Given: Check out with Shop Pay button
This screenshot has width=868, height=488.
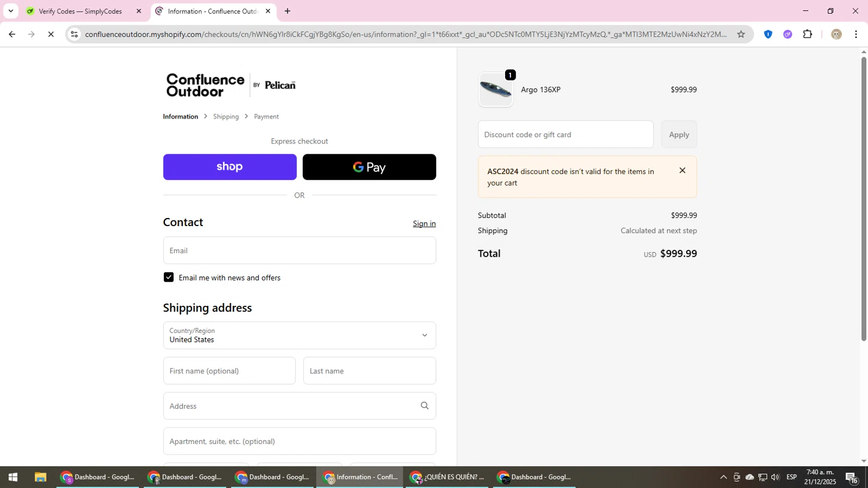Looking at the screenshot, I should pos(230,167).
